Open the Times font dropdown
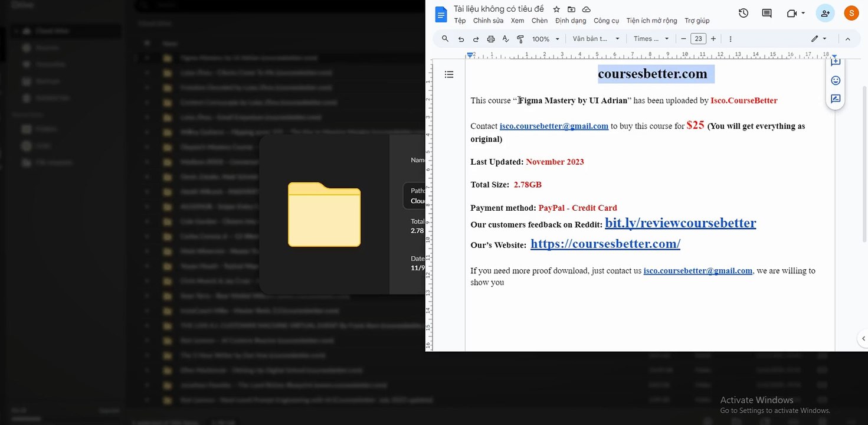This screenshot has height=425, width=868. 651,39
